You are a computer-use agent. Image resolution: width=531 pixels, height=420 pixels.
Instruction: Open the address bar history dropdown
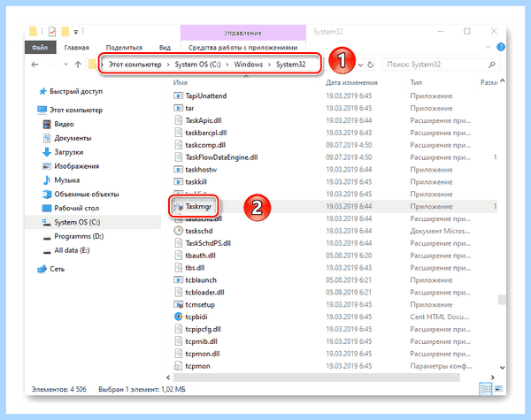click(x=361, y=65)
